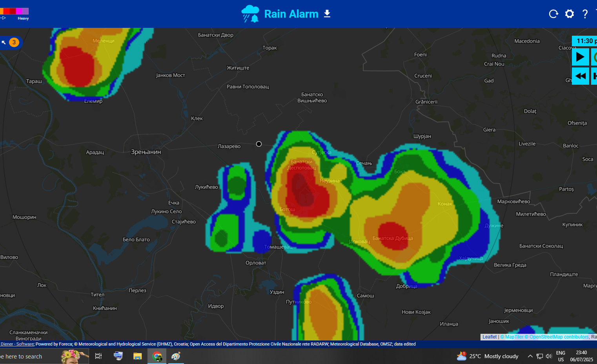Open the Diener - Software link

pos(17,344)
